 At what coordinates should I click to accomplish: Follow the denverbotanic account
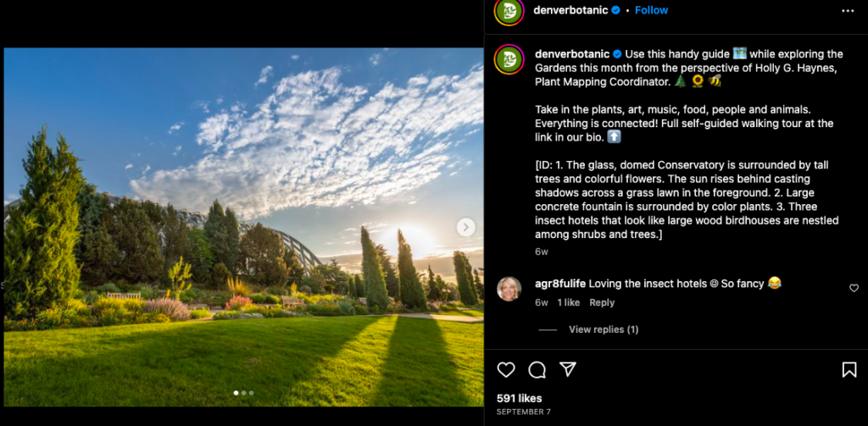coord(651,10)
